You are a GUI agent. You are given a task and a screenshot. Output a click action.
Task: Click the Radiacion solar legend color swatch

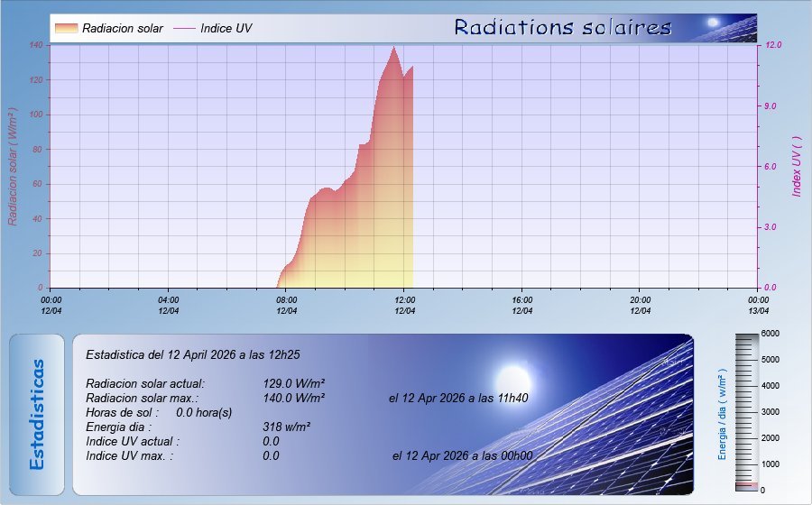coord(65,28)
